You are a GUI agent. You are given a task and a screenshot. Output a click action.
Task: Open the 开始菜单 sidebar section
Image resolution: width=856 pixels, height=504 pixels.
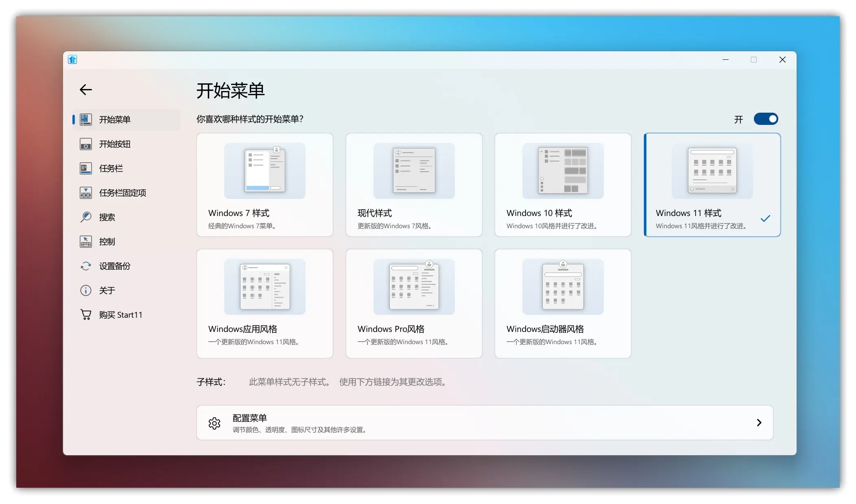pos(127,120)
